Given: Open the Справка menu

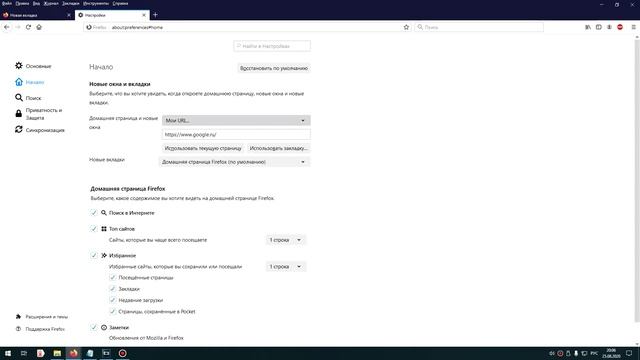Looking at the screenshot, I should [120, 3].
